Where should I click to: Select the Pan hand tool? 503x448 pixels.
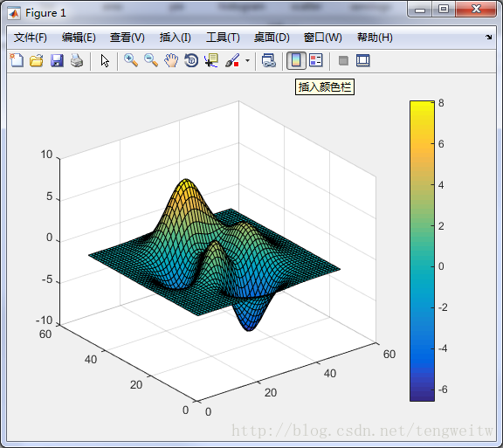pyautogui.click(x=171, y=60)
